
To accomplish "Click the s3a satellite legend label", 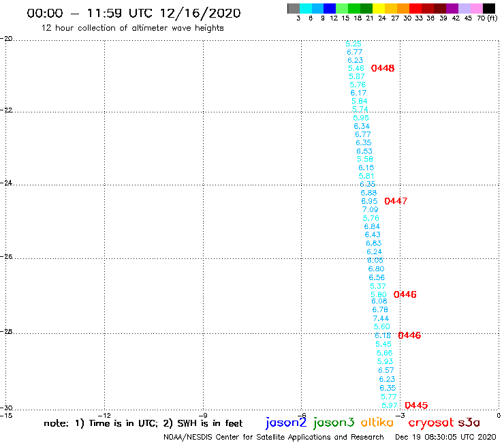I will [x=469, y=423].
